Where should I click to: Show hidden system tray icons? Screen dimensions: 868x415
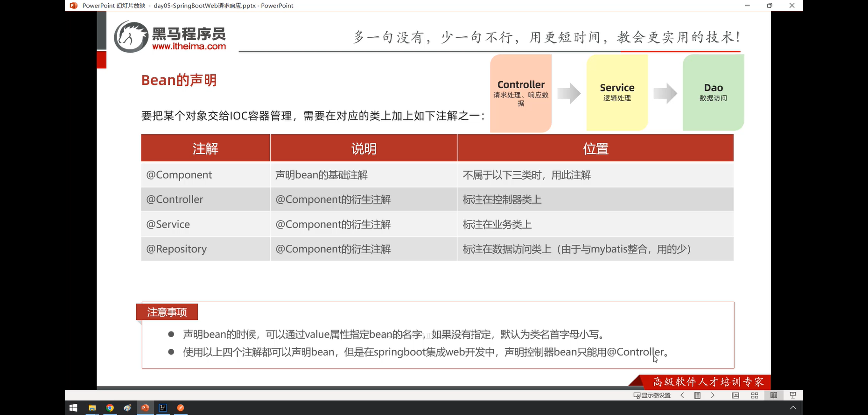[x=793, y=408]
